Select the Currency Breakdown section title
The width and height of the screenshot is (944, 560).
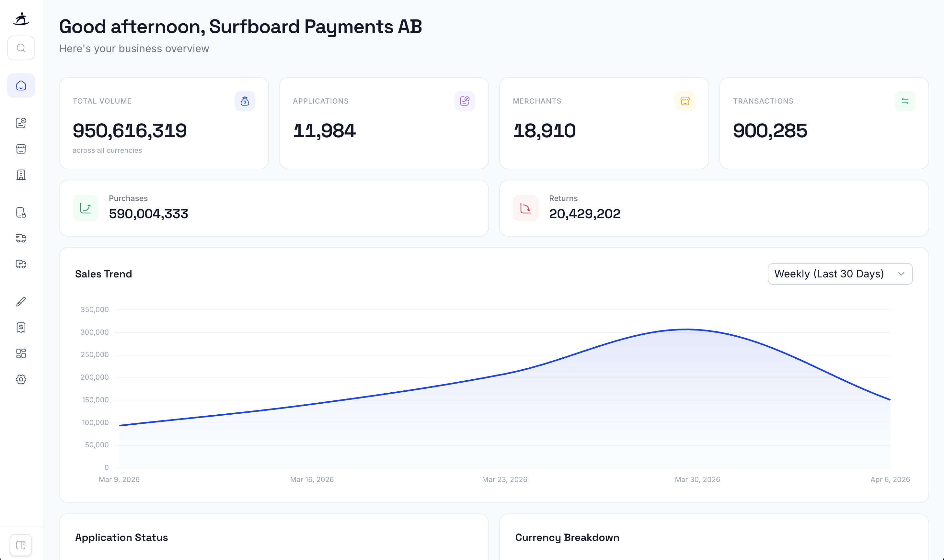coord(567,537)
